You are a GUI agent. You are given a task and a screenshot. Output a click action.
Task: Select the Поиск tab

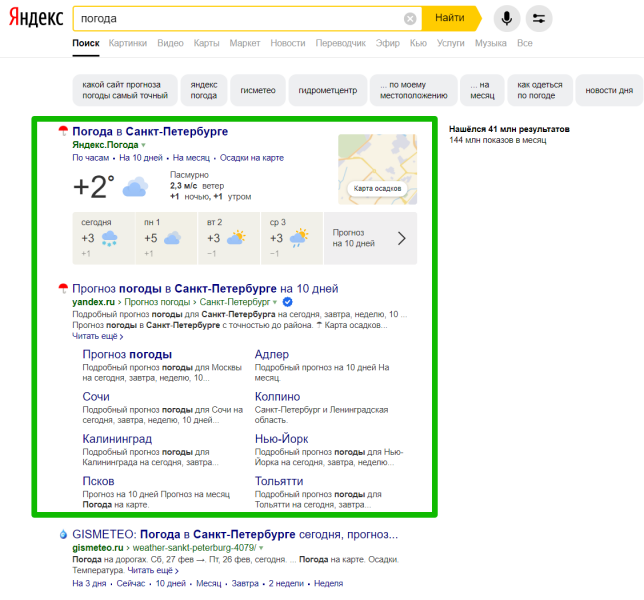click(x=86, y=43)
